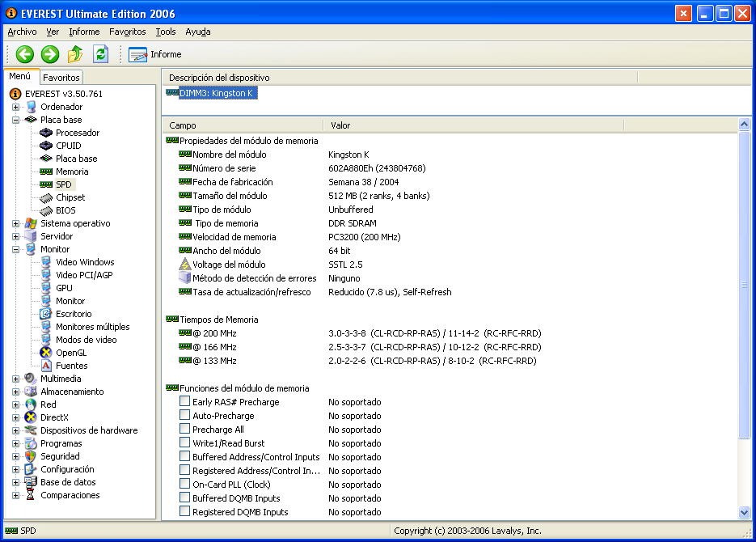Viewport: 756px width, 542px height.
Task: Click the Voltage del módulo warning icon
Action: click(184, 265)
